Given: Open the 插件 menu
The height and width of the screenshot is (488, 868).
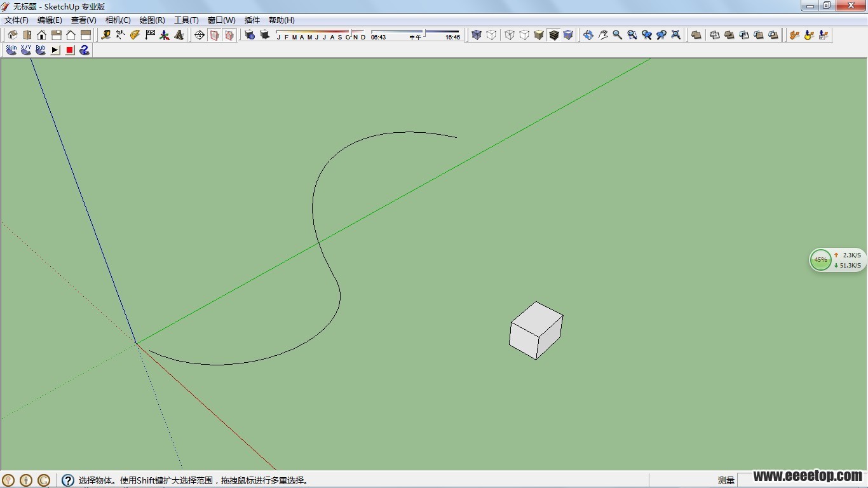Looking at the screenshot, I should (x=252, y=20).
